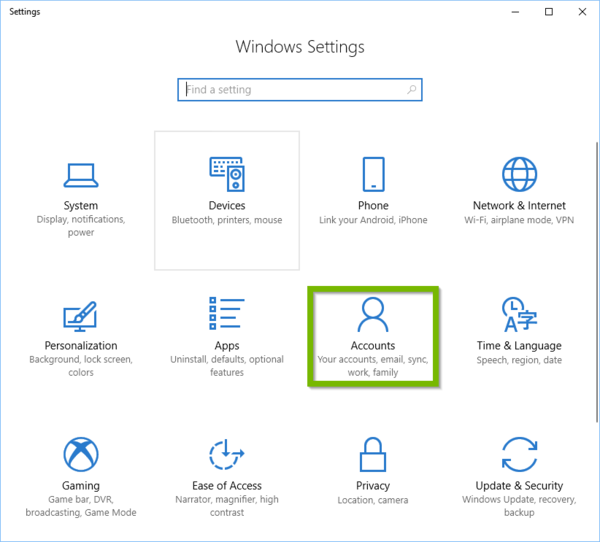Open the Devices keyboard and speaker icon

[227, 174]
